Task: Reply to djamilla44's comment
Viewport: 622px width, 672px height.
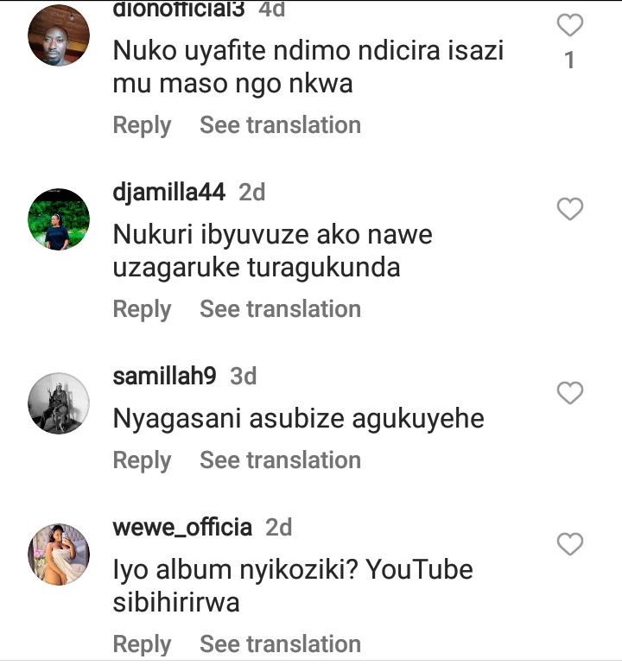Action: tap(142, 309)
